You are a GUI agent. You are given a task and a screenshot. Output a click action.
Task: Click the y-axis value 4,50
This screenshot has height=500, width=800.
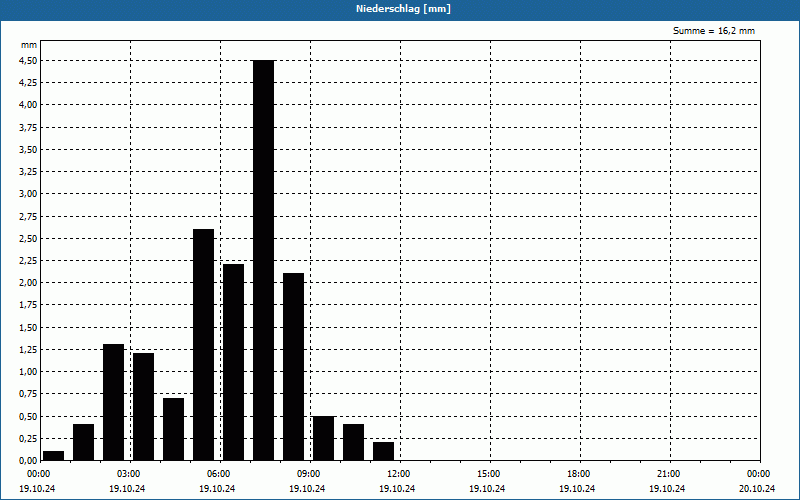pos(28,60)
